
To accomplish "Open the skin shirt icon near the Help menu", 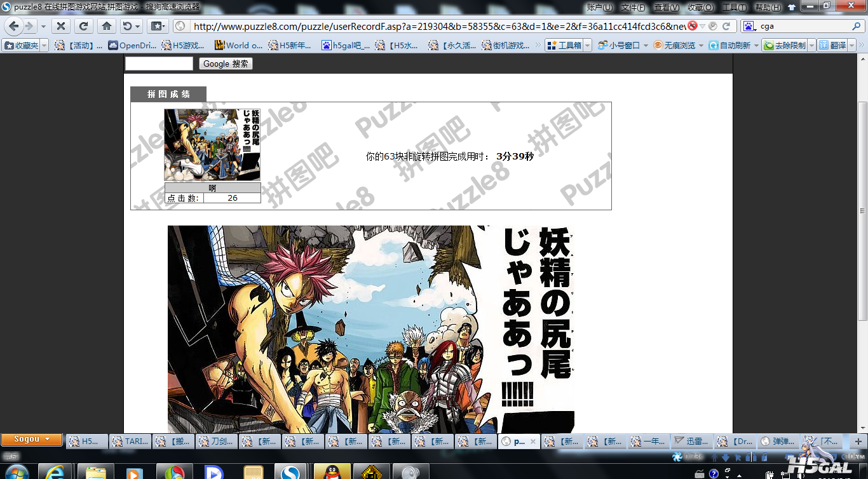I will pyautogui.click(x=791, y=7).
